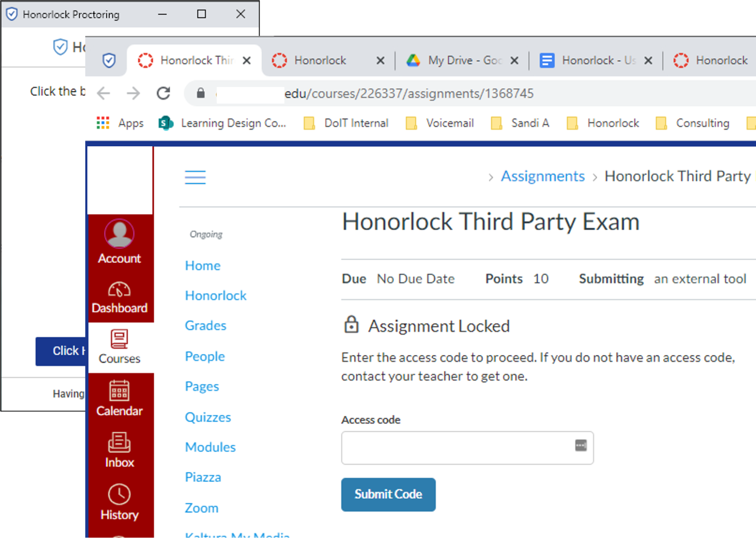Open Honorlock in course navigation
Screen dimensions: 756x538
coord(216,295)
